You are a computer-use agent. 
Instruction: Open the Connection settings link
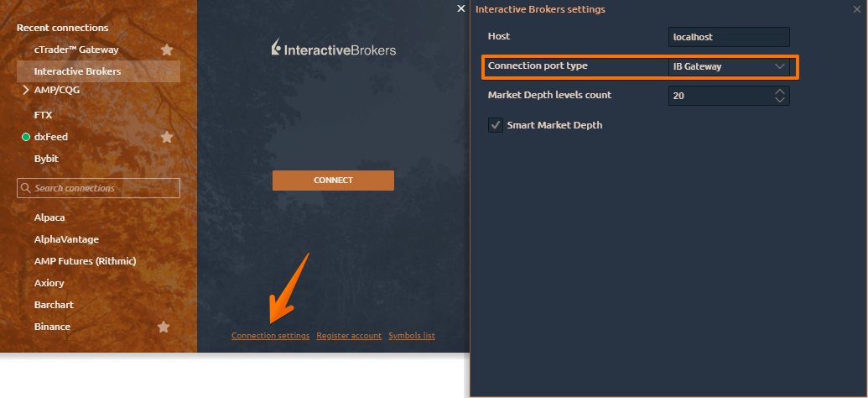(270, 336)
